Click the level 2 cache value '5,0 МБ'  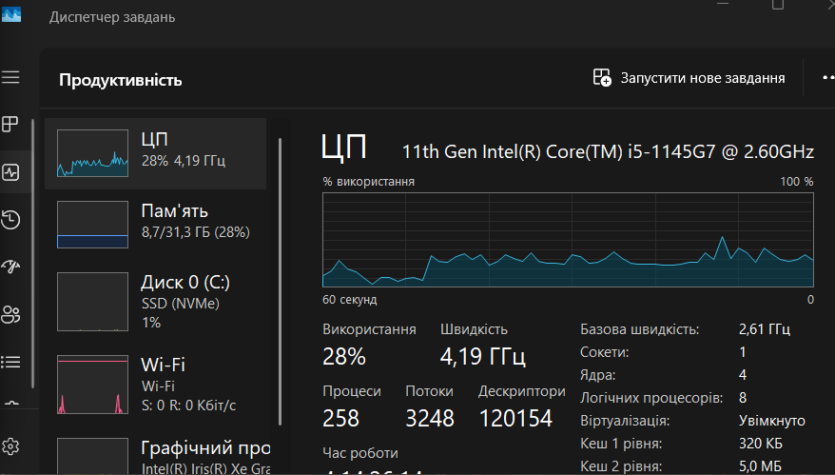coord(760,466)
